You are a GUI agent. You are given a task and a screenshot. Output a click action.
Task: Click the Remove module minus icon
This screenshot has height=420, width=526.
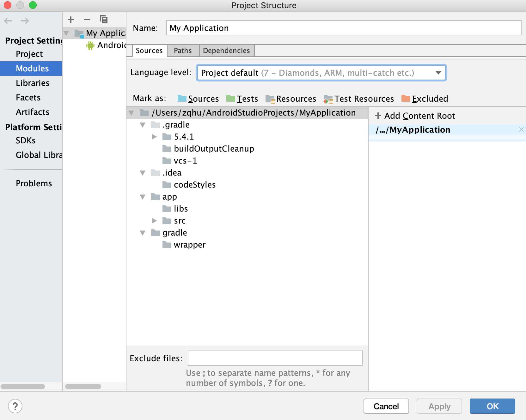(x=87, y=20)
